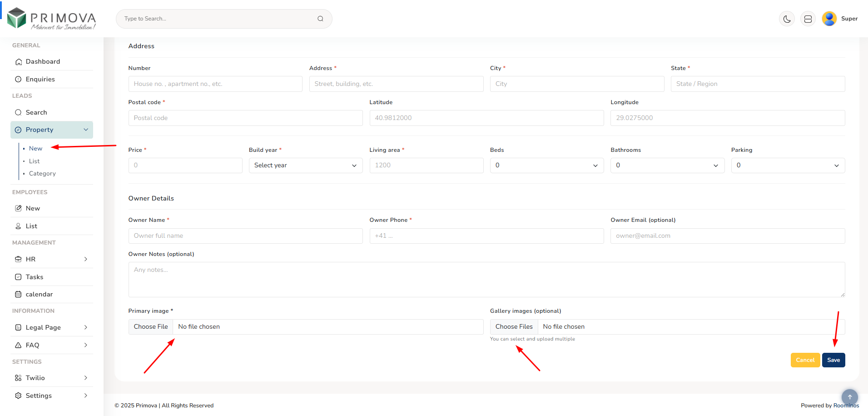The image size is (868, 416).
Task: Click the layout switcher icon in header
Action: [x=808, y=19]
